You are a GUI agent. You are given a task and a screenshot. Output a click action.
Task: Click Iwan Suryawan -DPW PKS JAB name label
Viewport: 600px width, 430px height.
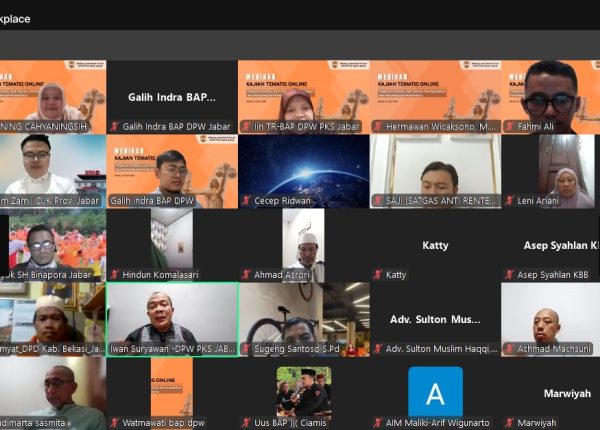(172, 349)
